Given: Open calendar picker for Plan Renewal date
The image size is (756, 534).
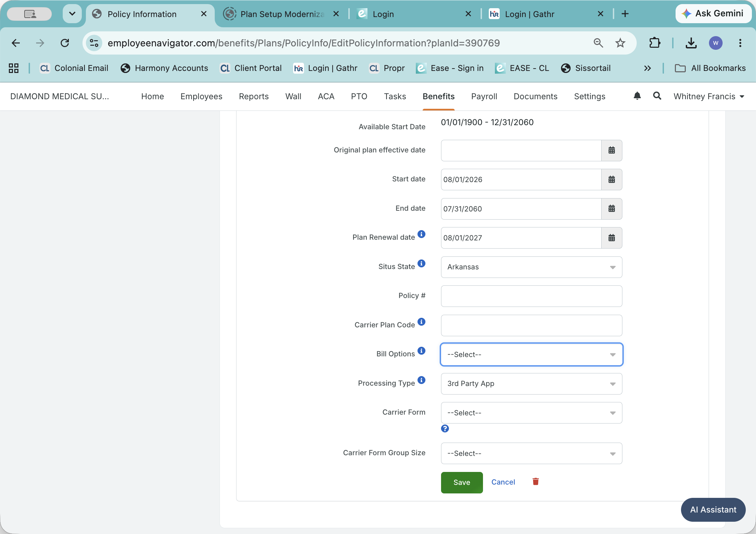Looking at the screenshot, I should tap(611, 238).
